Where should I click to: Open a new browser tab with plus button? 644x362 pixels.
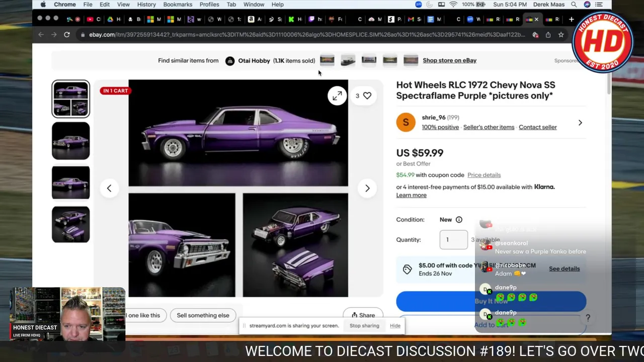click(x=571, y=19)
